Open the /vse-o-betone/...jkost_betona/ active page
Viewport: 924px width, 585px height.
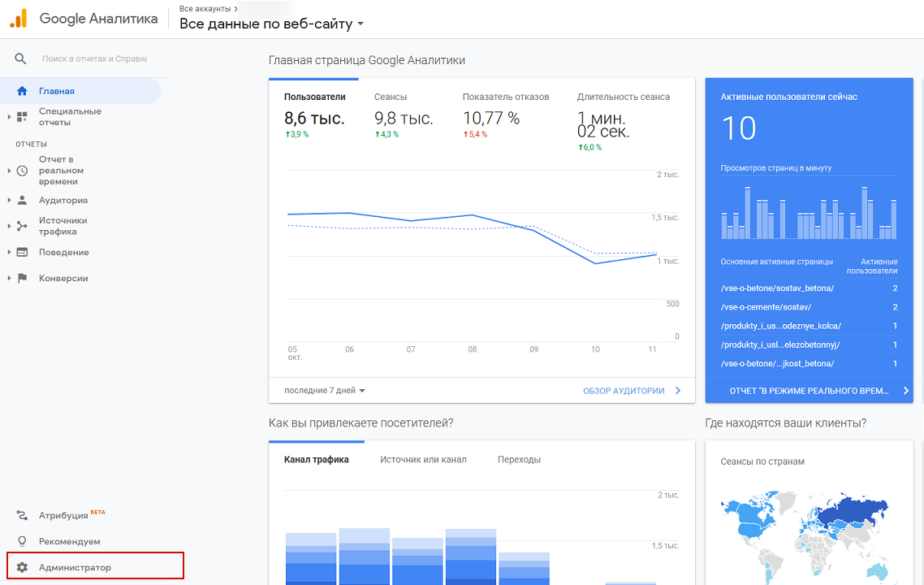(x=777, y=364)
